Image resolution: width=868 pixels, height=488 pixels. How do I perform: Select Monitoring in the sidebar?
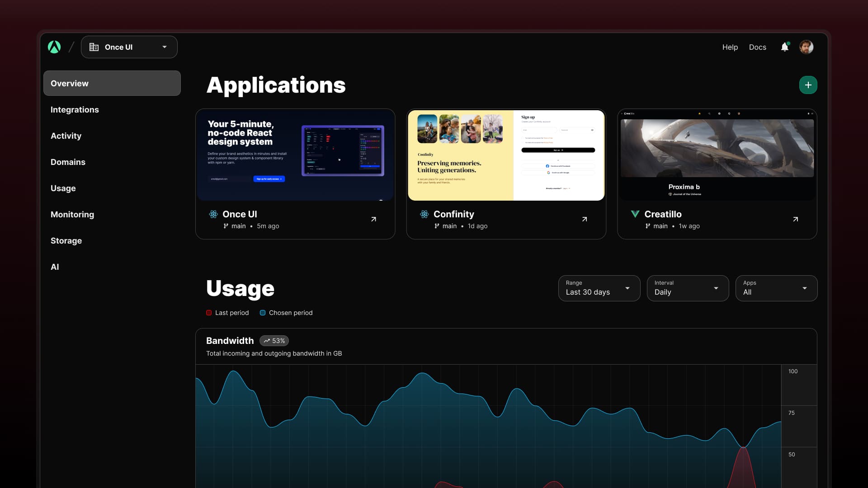point(72,215)
